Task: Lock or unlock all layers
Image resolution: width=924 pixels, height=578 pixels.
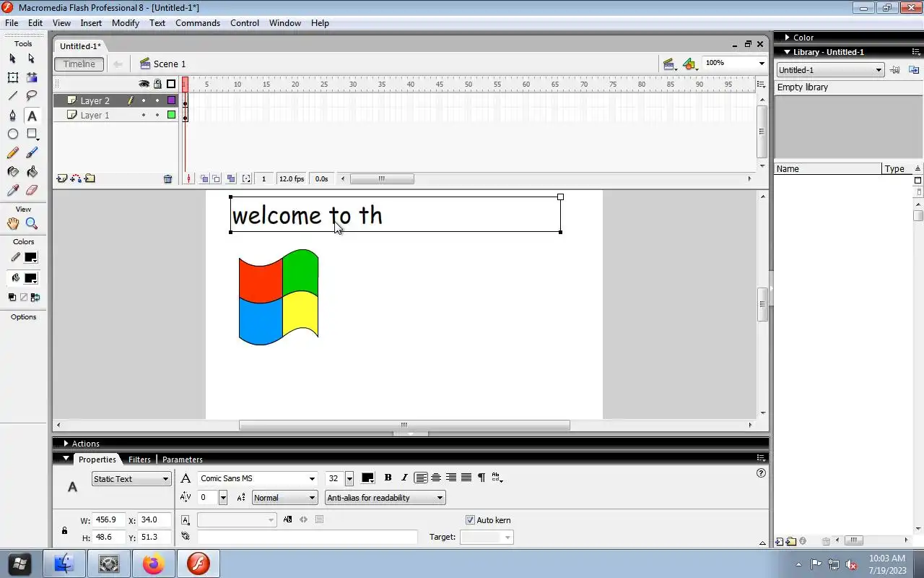Action: [x=157, y=84]
